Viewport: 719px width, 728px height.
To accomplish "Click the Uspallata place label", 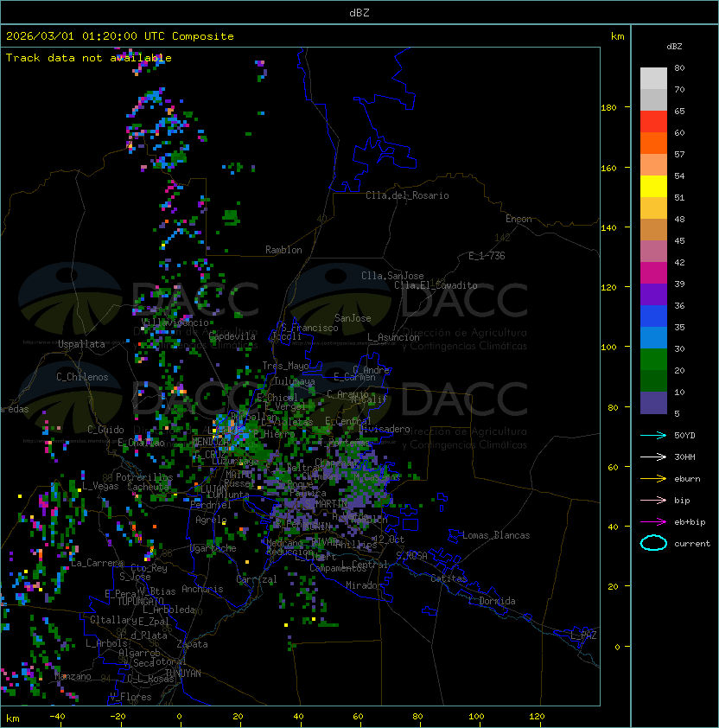I will click(81, 344).
